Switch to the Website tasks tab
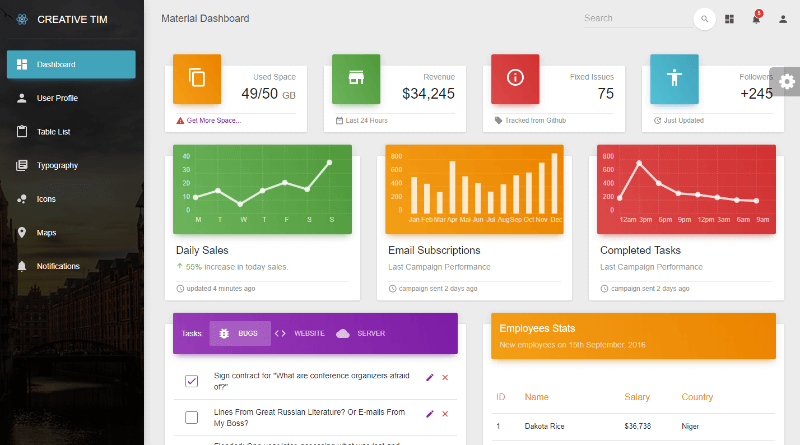800x445 pixels. click(x=300, y=333)
